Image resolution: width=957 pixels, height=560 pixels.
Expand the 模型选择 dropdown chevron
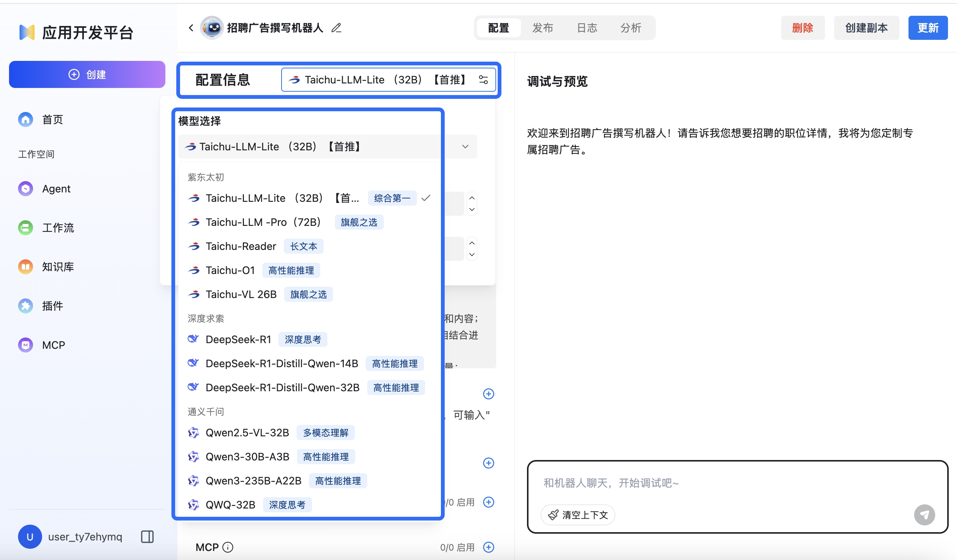[465, 147]
